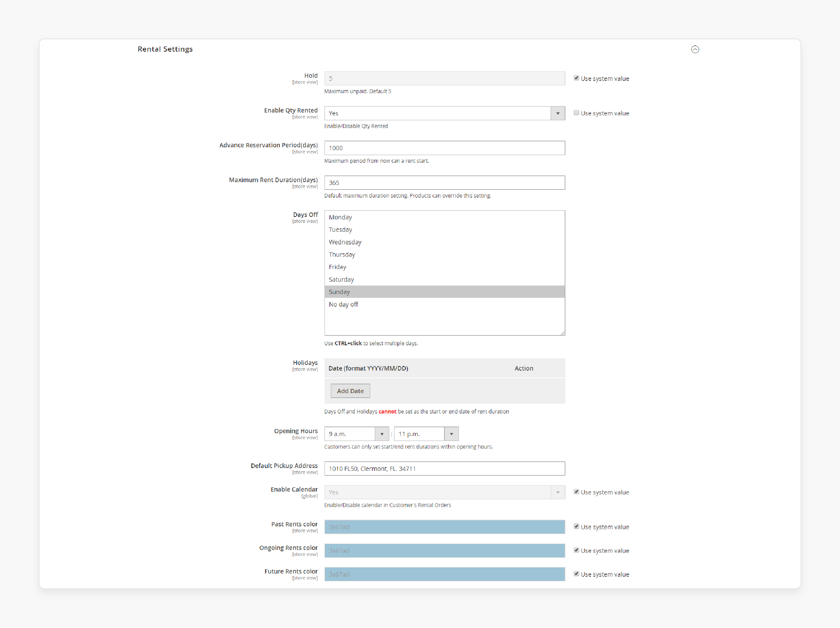
Task: Select Monday in Days Off list
Action: (444, 217)
